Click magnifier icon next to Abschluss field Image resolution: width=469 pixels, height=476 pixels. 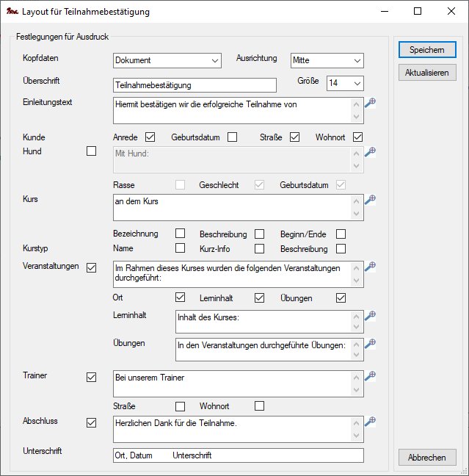coord(371,421)
